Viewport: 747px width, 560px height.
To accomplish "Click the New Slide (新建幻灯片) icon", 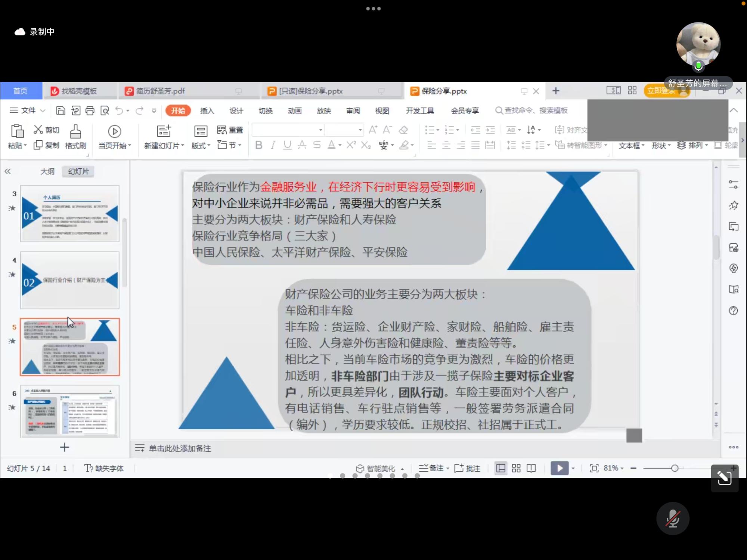I will click(164, 131).
